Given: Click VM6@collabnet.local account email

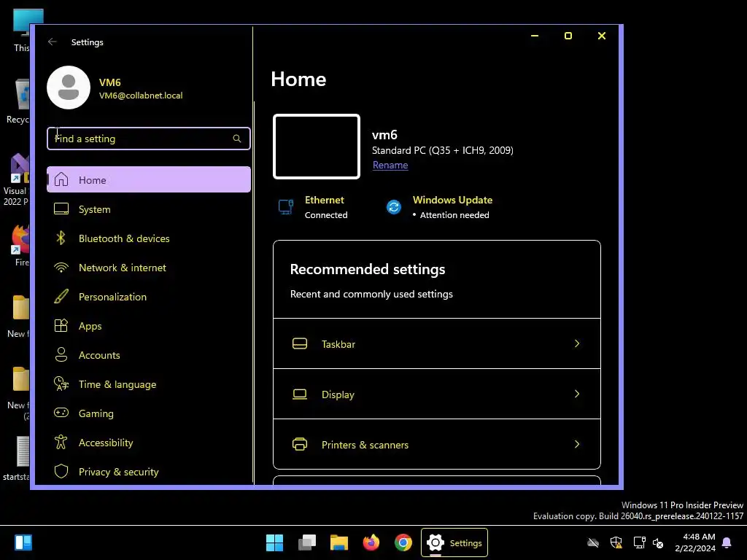Looking at the screenshot, I should (x=141, y=96).
